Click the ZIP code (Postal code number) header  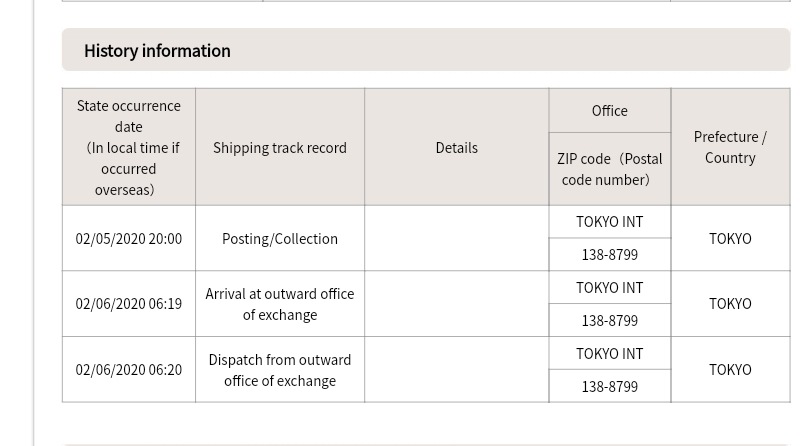click(x=610, y=169)
